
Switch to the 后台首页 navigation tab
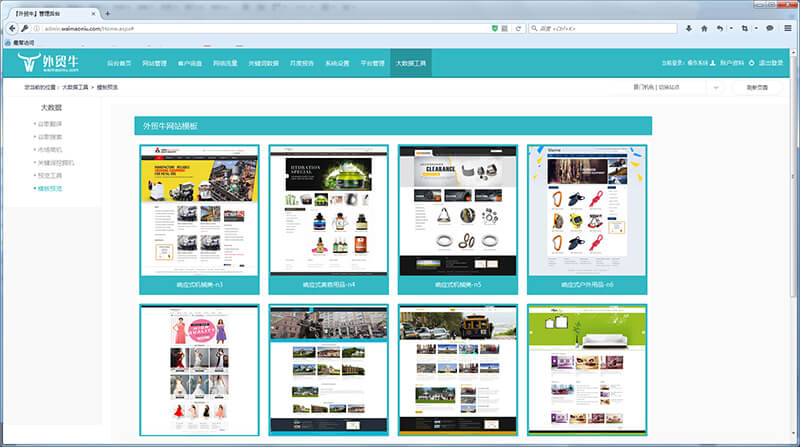point(120,63)
